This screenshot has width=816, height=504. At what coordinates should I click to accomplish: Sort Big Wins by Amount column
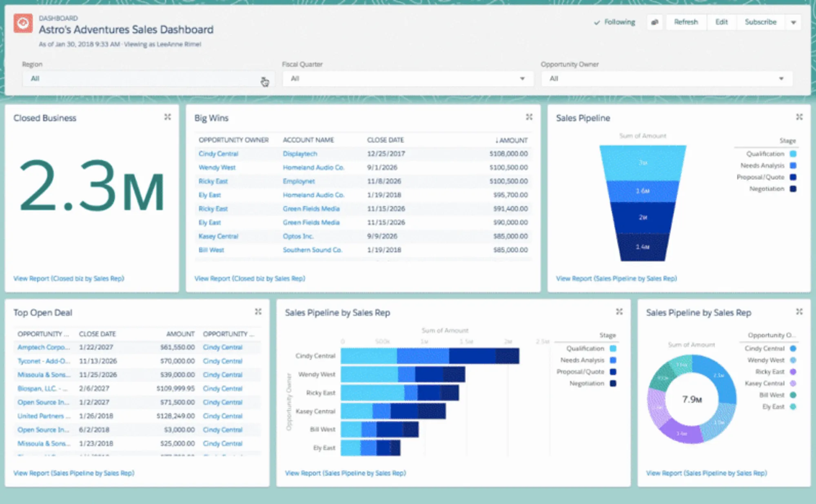[512, 140]
